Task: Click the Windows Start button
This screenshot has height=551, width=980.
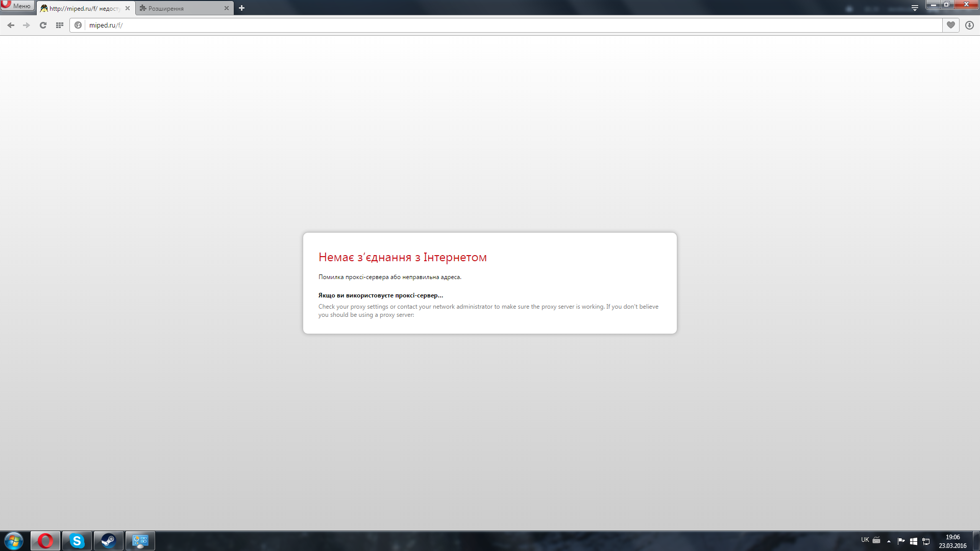Action: tap(14, 541)
